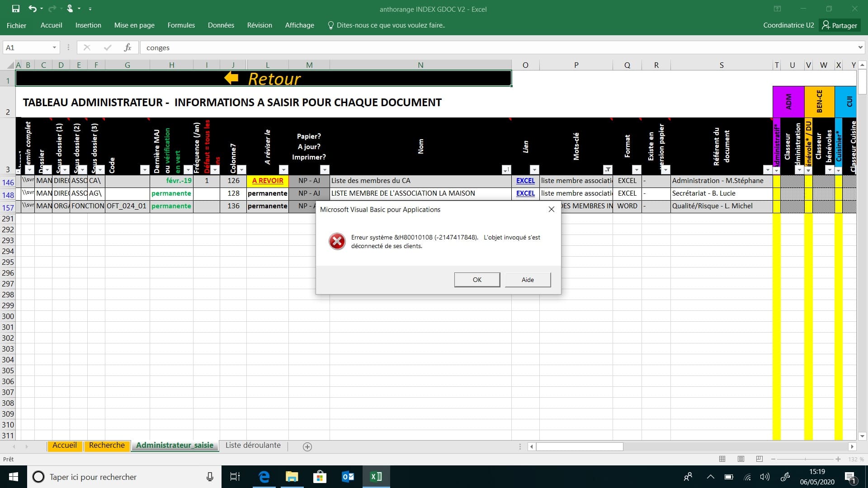Switch to Page Break Preview icon
Image resolution: width=868 pixels, height=488 pixels.
[759, 459]
